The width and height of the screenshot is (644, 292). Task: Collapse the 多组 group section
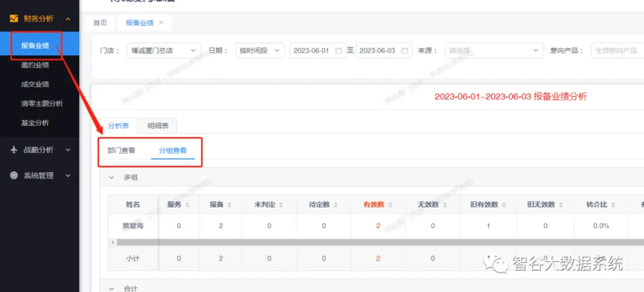pos(111,177)
